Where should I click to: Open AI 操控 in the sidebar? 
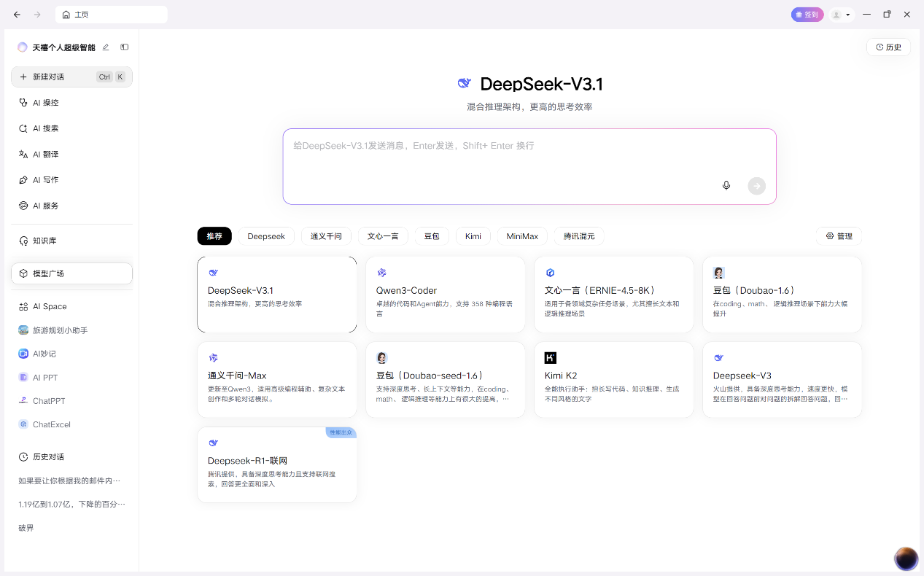click(x=71, y=103)
